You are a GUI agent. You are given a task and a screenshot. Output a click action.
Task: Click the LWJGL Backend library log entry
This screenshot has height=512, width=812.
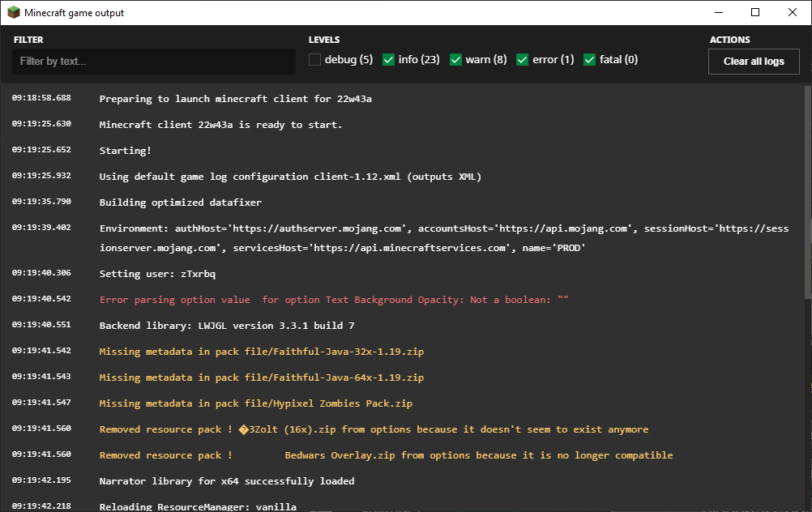pyautogui.click(x=226, y=326)
